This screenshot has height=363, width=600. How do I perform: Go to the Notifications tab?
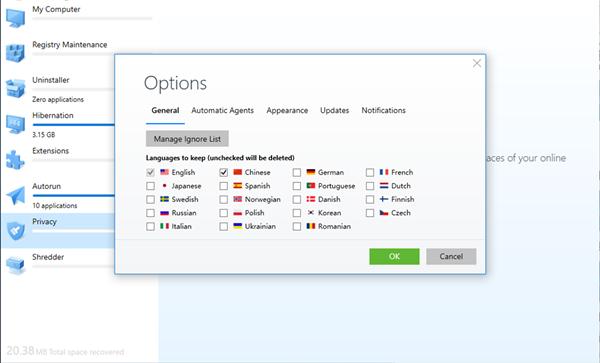pos(383,110)
